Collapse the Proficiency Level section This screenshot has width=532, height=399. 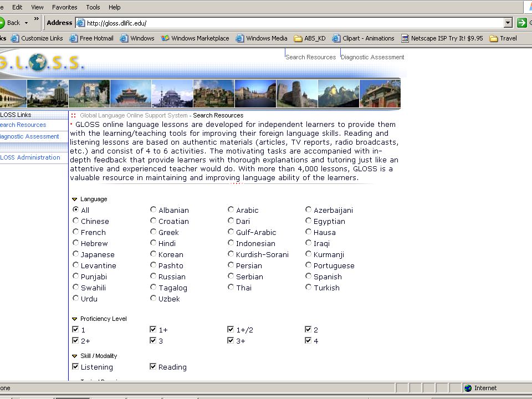[75, 319]
